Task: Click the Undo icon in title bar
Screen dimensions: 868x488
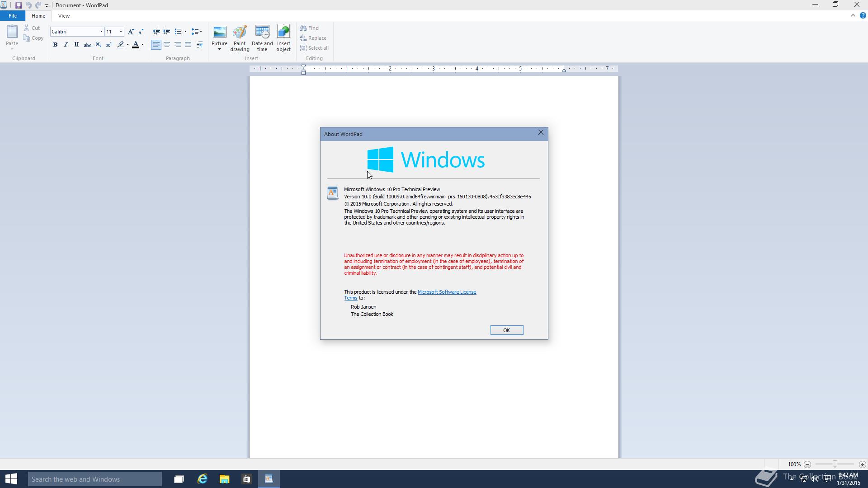Action: click(x=28, y=5)
